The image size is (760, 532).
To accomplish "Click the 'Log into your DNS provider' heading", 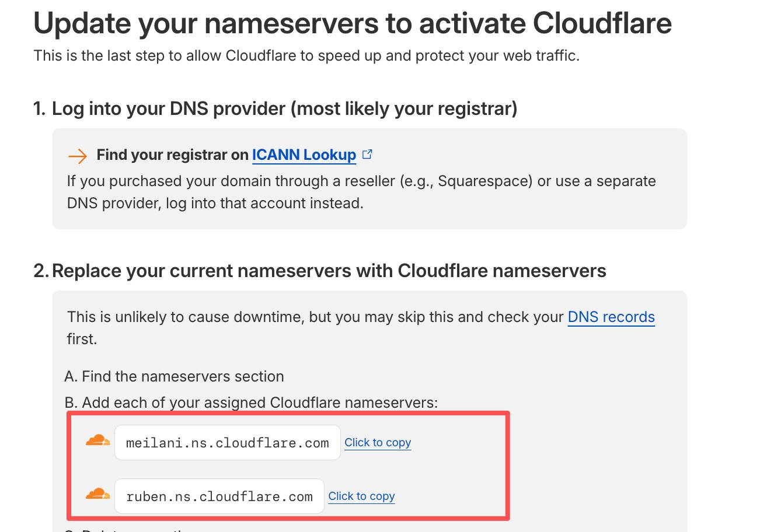I will pyautogui.click(x=284, y=108).
